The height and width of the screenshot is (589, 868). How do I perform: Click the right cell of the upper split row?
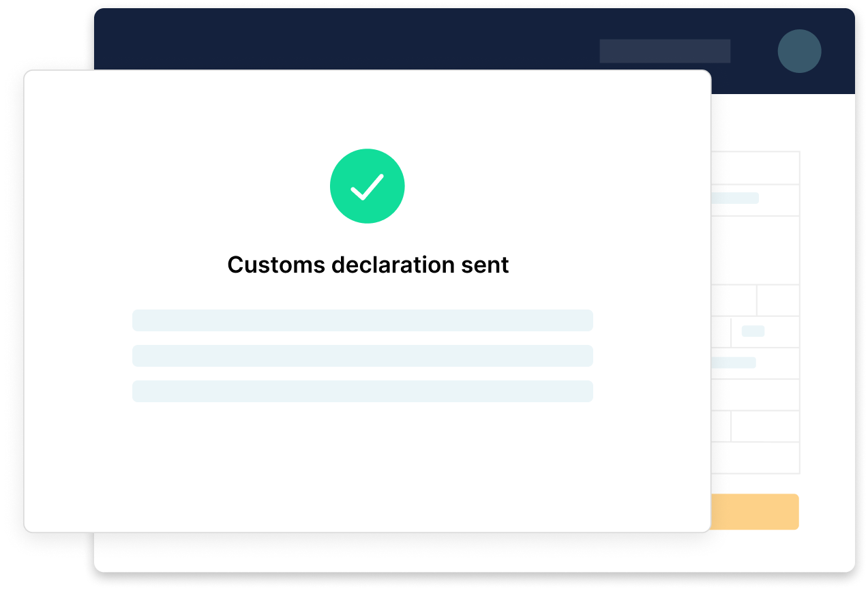(x=778, y=300)
